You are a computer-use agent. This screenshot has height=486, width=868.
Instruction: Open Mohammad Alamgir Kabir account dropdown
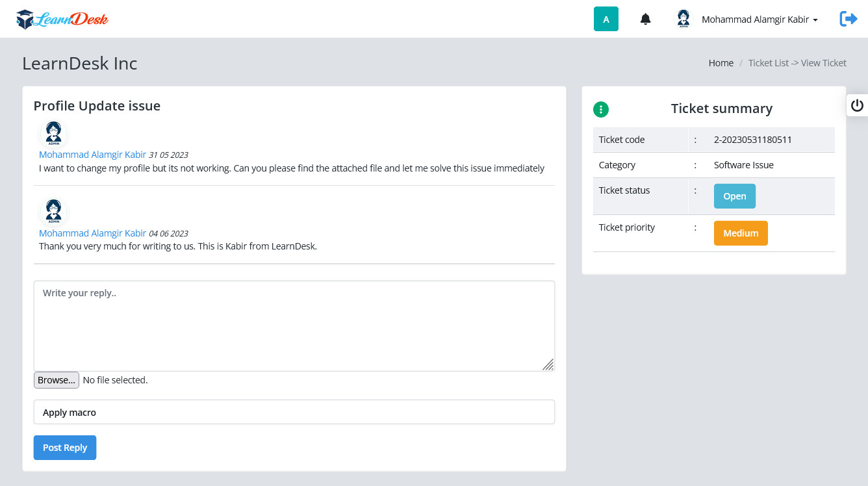759,19
